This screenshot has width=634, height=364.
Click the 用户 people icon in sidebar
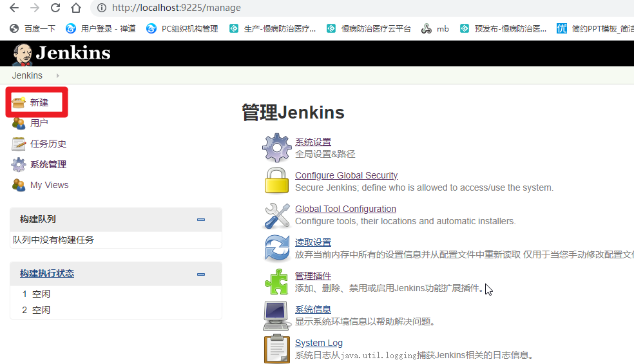19,123
